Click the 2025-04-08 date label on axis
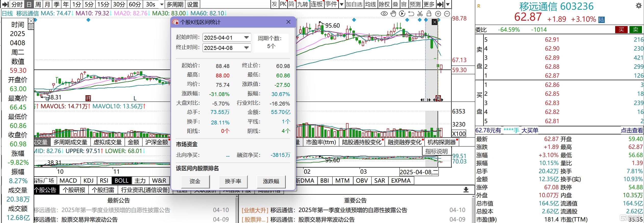Image resolution: width=644 pixels, height=223 pixels. (419, 172)
